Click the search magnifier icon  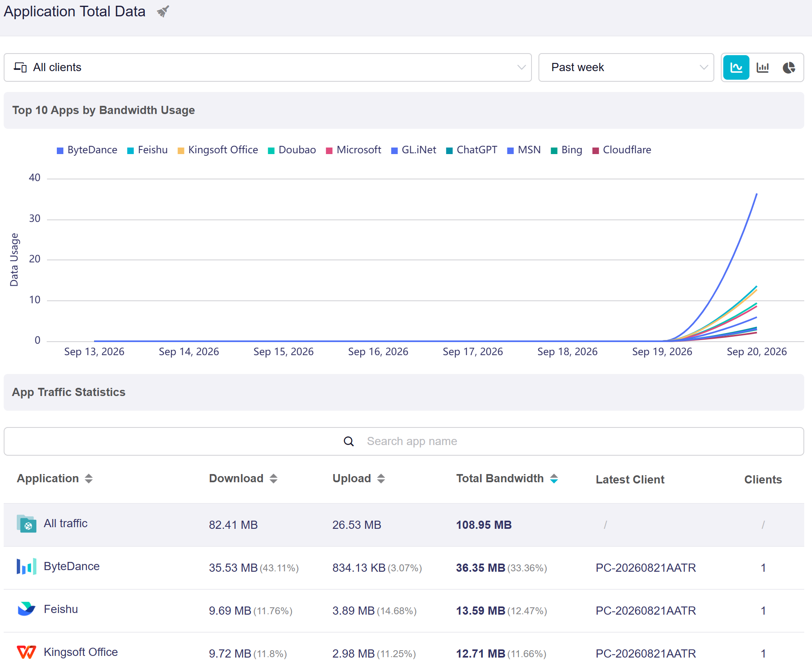(x=349, y=441)
